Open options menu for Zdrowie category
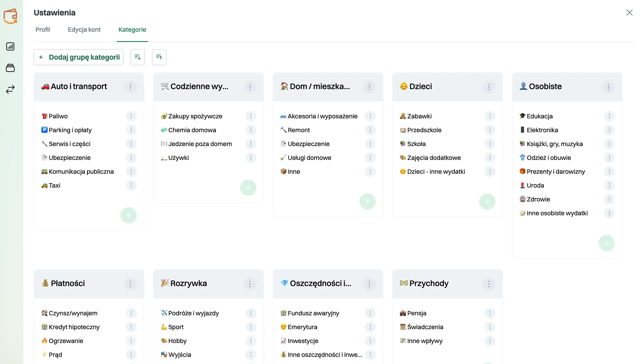This screenshot has height=364, width=642. [609, 199]
